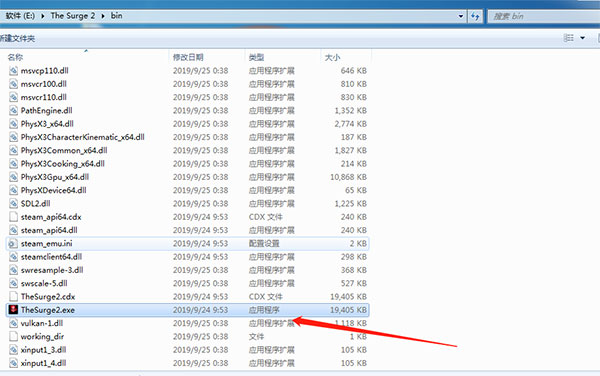This screenshot has height=376, width=600.
Task: Click the 配置设置 type of steam_emu.ini
Action: coord(264,243)
